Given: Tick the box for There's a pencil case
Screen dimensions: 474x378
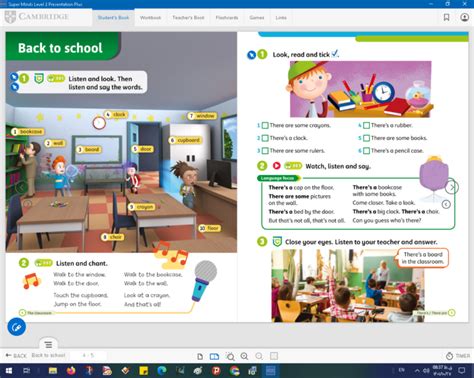Looking at the screenshot, I should (366, 151).
